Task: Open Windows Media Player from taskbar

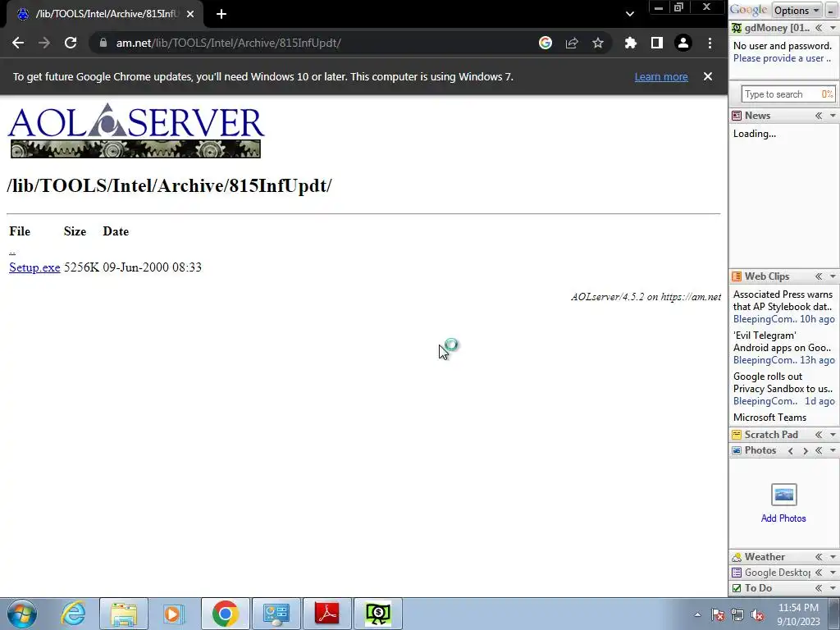Action: [174, 614]
